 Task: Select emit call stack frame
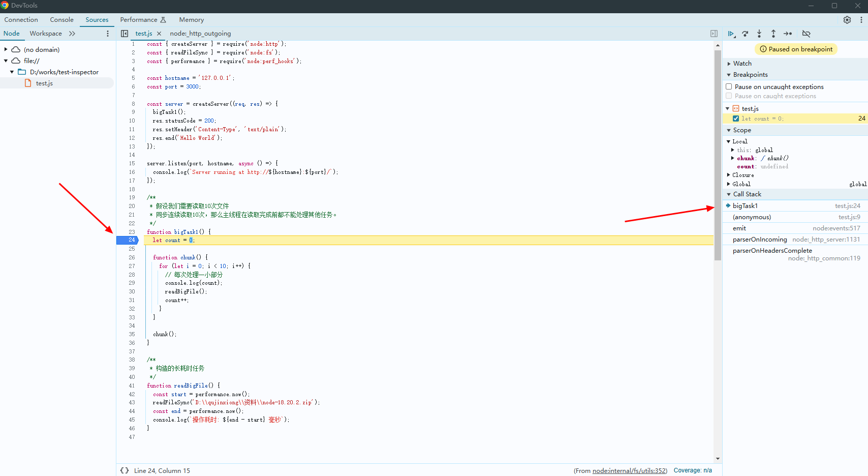pyautogui.click(x=795, y=228)
